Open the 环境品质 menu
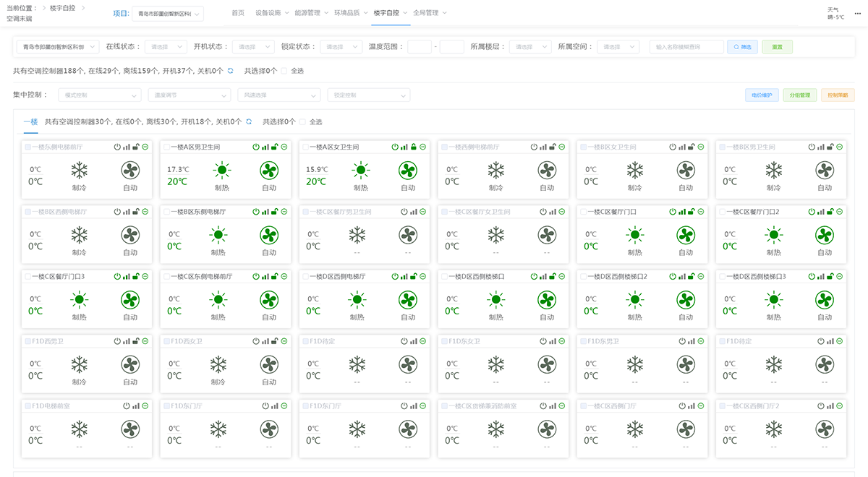The width and height of the screenshot is (868, 477). pos(350,13)
